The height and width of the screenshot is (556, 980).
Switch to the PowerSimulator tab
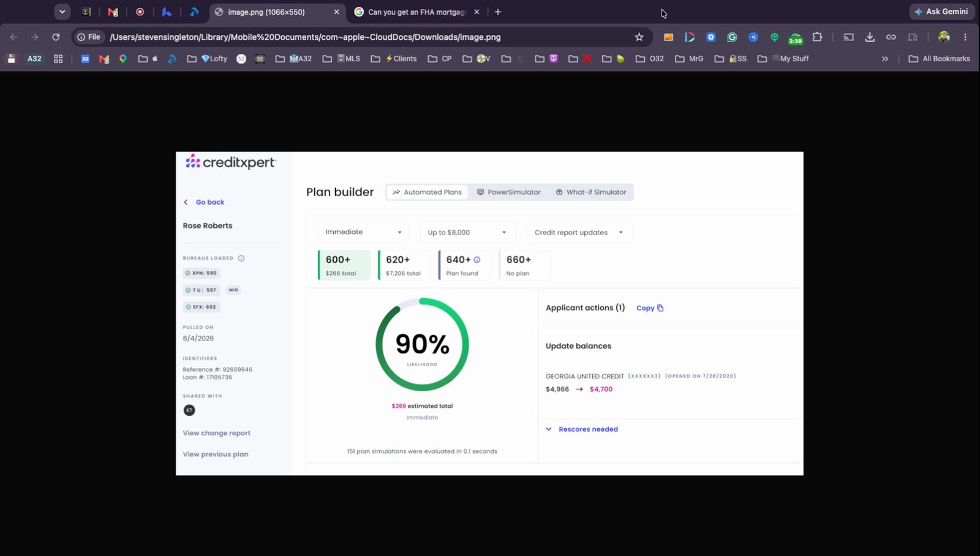[509, 192]
